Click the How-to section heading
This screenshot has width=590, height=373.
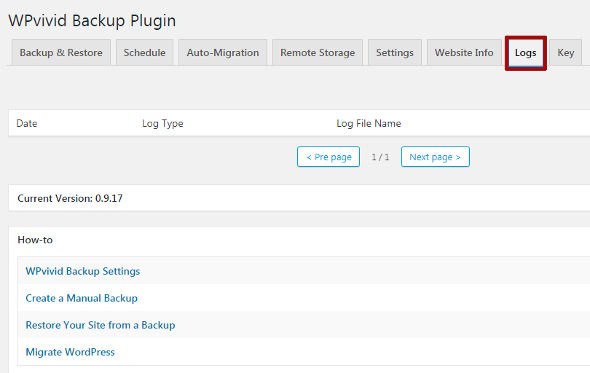tap(35, 240)
